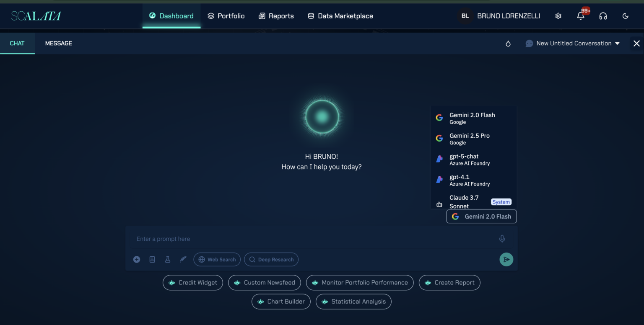Click the flask experiment icon
644x325 pixels.
click(168, 260)
